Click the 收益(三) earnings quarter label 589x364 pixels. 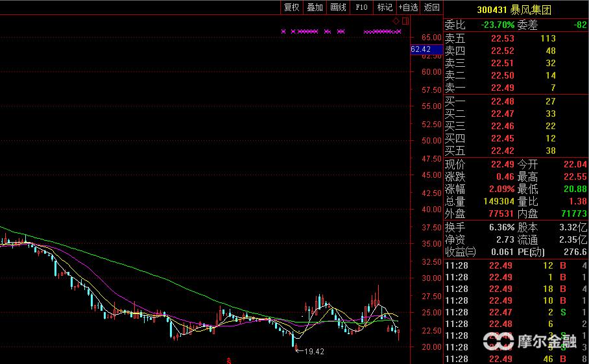click(x=460, y=252)
